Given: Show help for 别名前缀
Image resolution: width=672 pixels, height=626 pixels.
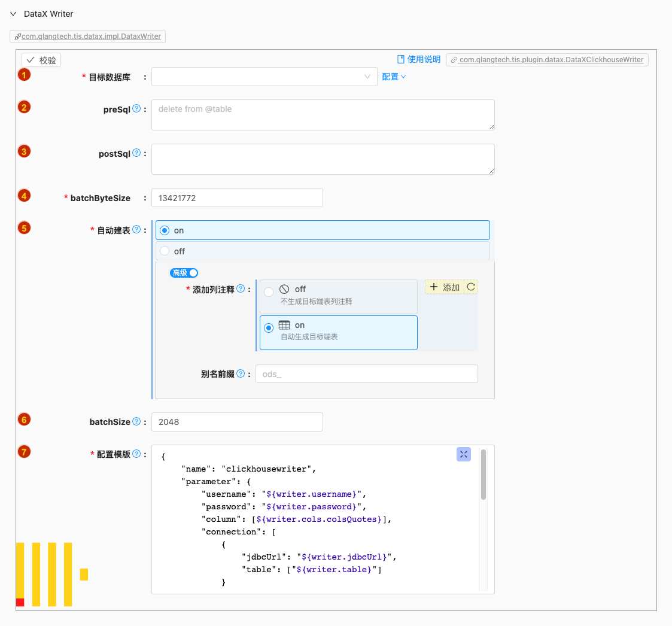Looking at the screenshot, I should pos(241,373).
